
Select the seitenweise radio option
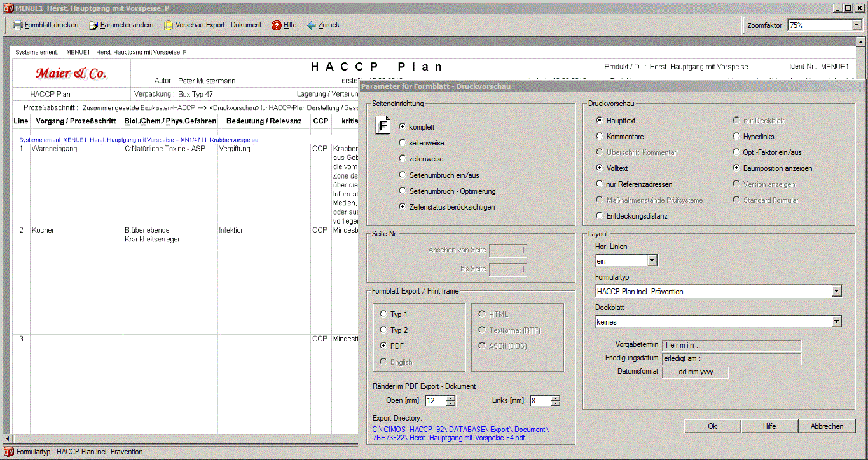[403, 143]
